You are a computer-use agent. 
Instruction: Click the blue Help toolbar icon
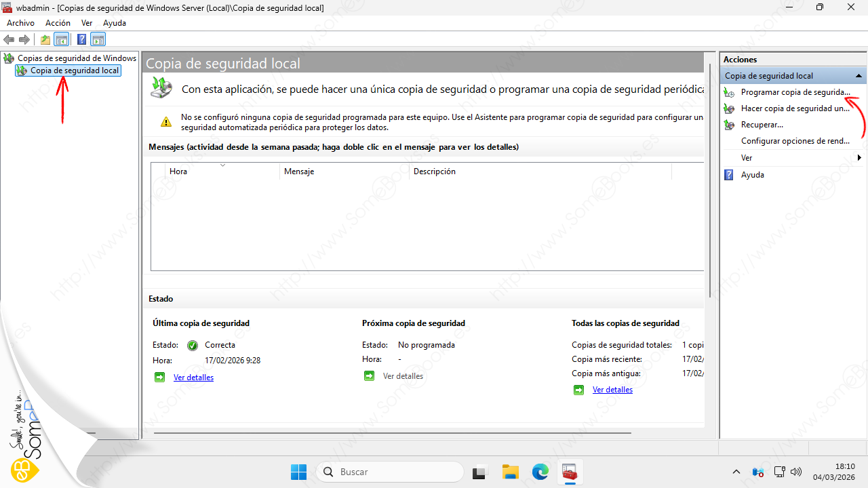[81, 39]
